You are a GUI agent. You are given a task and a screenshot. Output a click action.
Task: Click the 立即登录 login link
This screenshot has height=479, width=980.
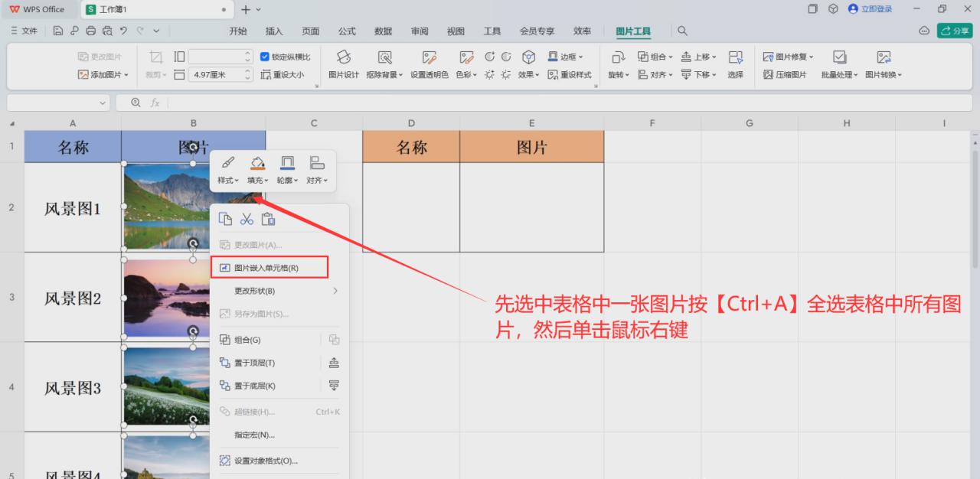pyautogui.click(x=871, y=9)
